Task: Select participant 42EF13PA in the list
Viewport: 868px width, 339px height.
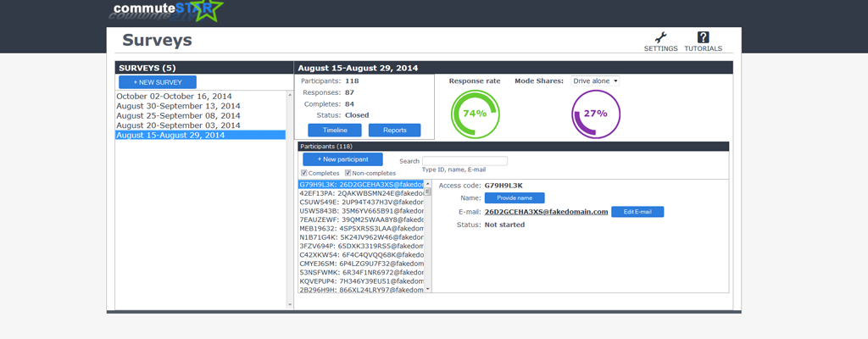Action: (x=360, y=193)
